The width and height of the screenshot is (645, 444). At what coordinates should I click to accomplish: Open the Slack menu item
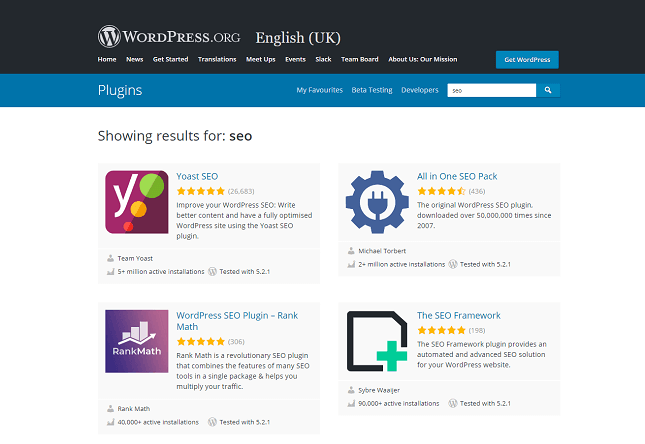click(323, 59)
